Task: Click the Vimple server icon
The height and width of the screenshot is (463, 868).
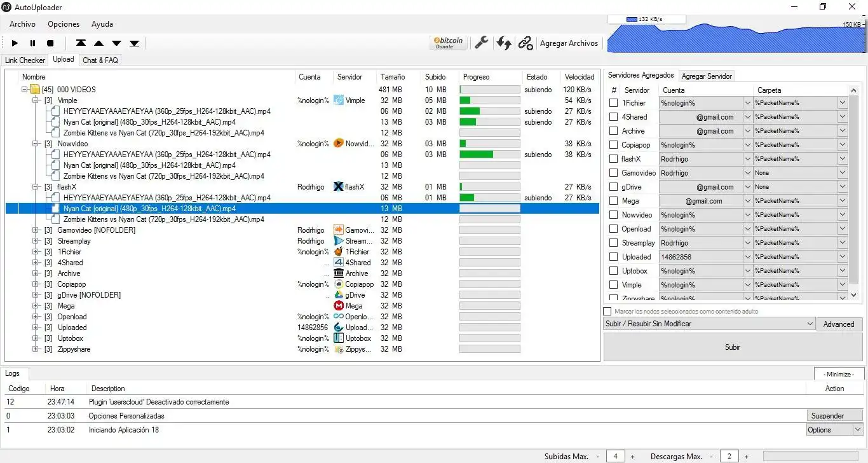Action: (x=339, y=100)
